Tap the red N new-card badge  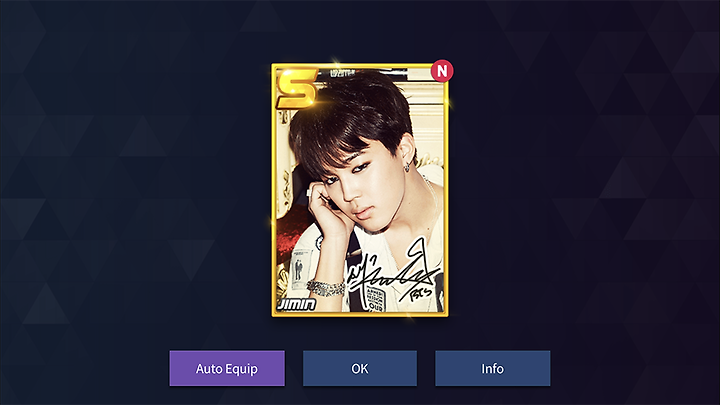tap(442, 71)
